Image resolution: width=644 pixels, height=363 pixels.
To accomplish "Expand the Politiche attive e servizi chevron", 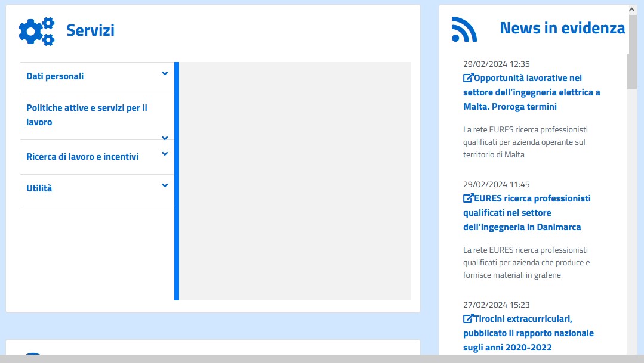I will pos(165,138).
